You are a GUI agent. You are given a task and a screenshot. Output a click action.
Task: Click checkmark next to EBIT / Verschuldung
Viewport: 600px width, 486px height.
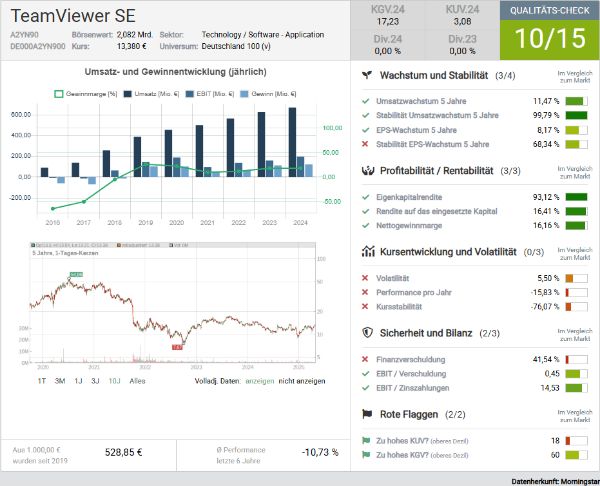pos(365,373)
